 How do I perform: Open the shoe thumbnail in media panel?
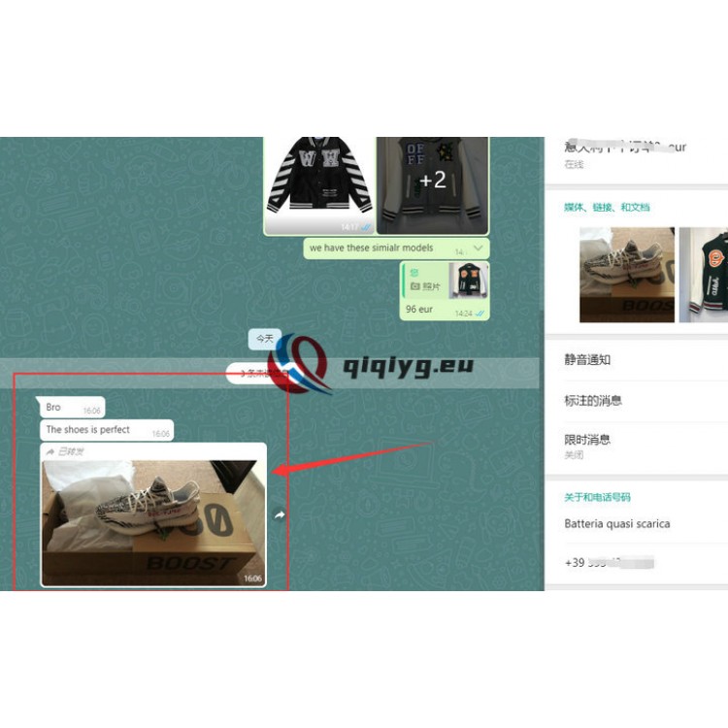[626, 275]
